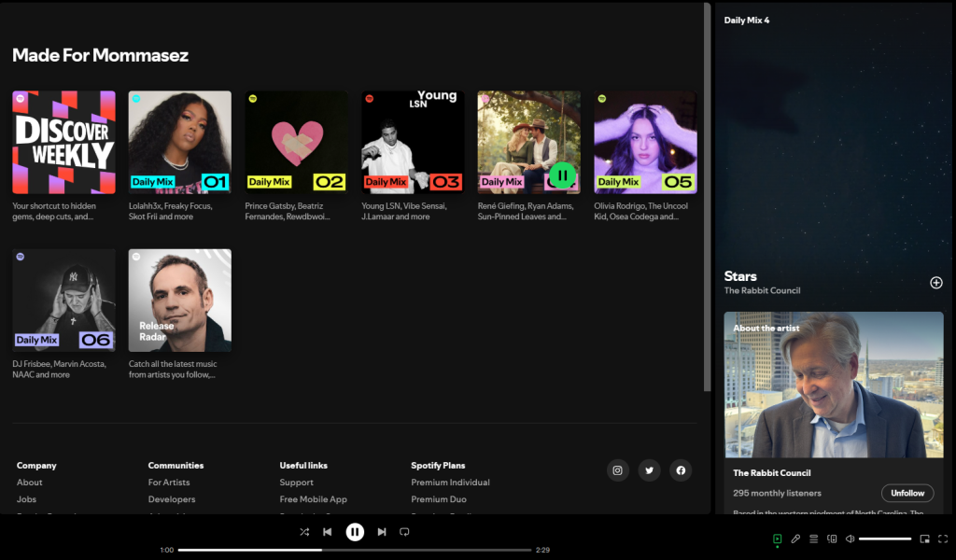This screenshot has width=956, height=560.
Task: Click 'DJ Frisbee, Marvin Acosta' description
Action: pyautogui.click(x=59, y=369)
